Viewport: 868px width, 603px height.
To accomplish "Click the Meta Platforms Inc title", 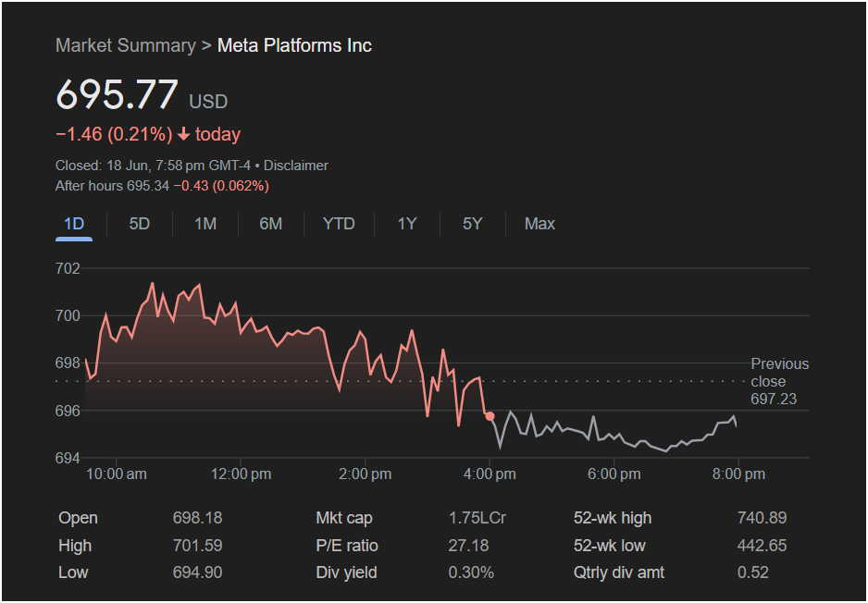I will pos(294,45).
